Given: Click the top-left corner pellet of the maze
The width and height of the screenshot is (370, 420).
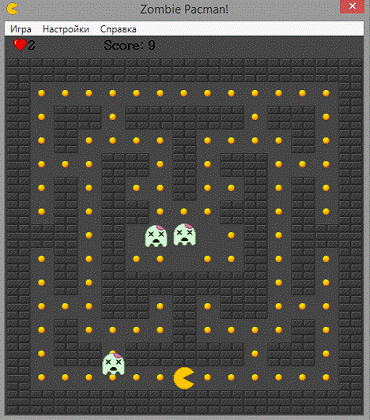Looking at the screenshot, I should [41, 93].
